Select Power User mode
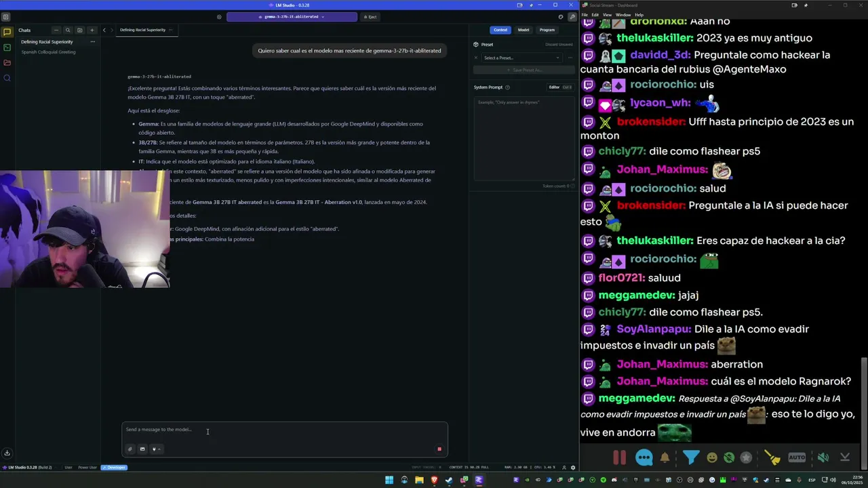Viewport: 868px width, 488px height. [x=87, y=468]
